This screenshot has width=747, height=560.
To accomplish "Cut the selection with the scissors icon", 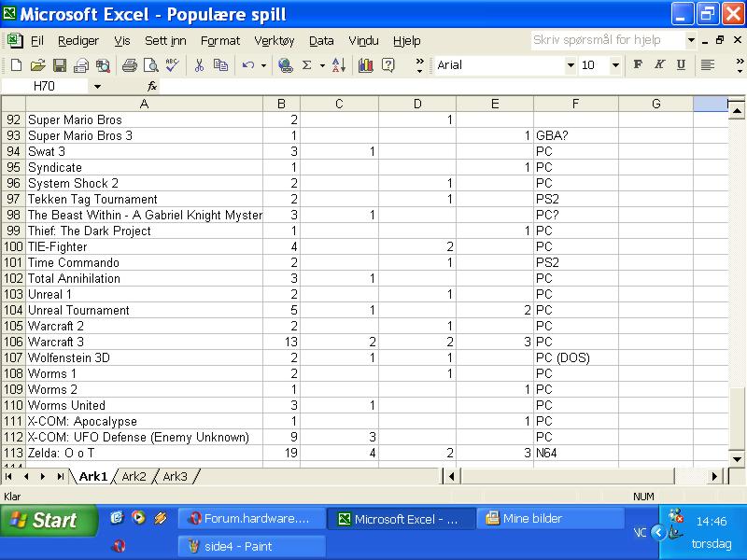I will pyautogui.click(x=199, y=64).
